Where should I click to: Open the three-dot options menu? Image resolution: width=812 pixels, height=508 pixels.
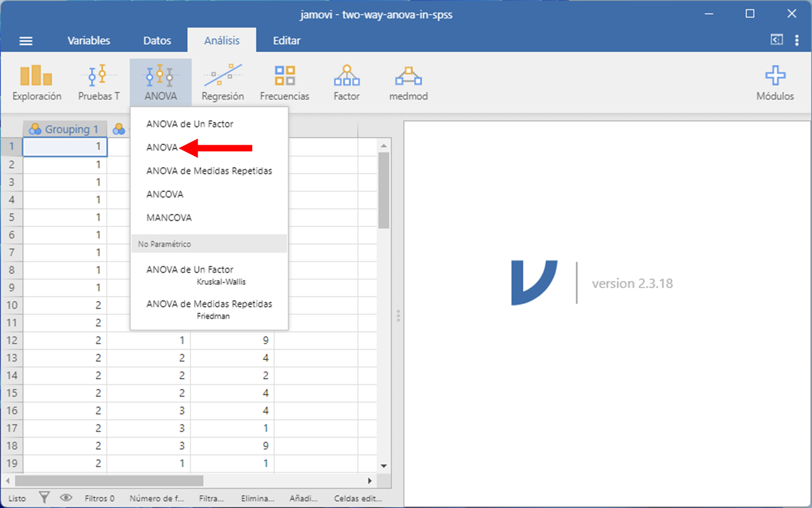click(797, 40)
